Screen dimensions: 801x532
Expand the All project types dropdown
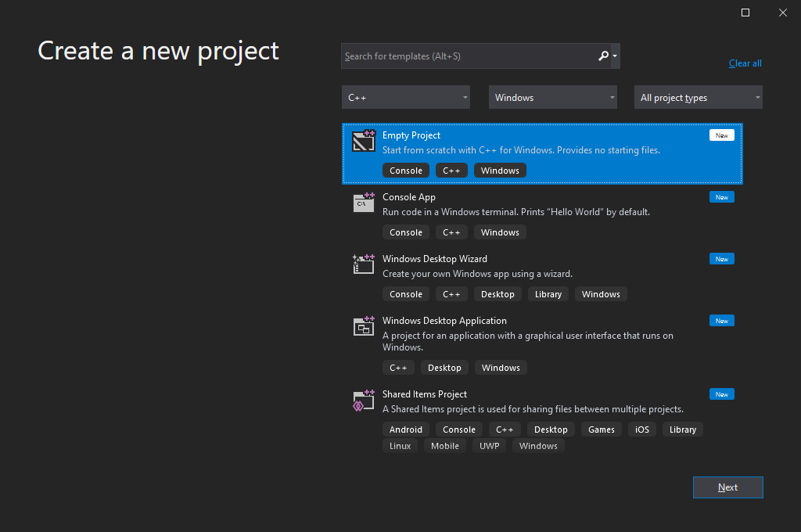click(698, 98)
